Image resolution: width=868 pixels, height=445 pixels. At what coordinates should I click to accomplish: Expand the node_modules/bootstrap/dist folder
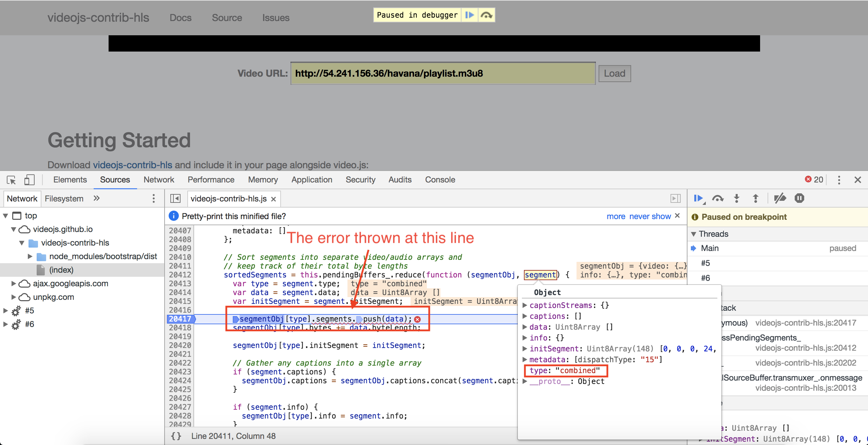pos(30,256)
